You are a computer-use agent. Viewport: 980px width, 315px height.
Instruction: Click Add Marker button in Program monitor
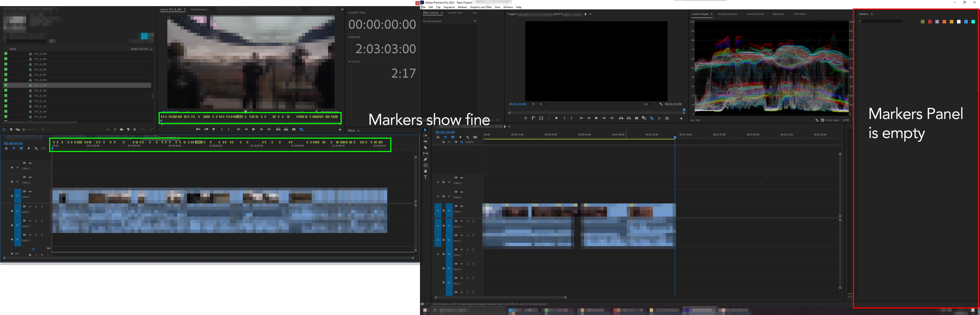556,118
